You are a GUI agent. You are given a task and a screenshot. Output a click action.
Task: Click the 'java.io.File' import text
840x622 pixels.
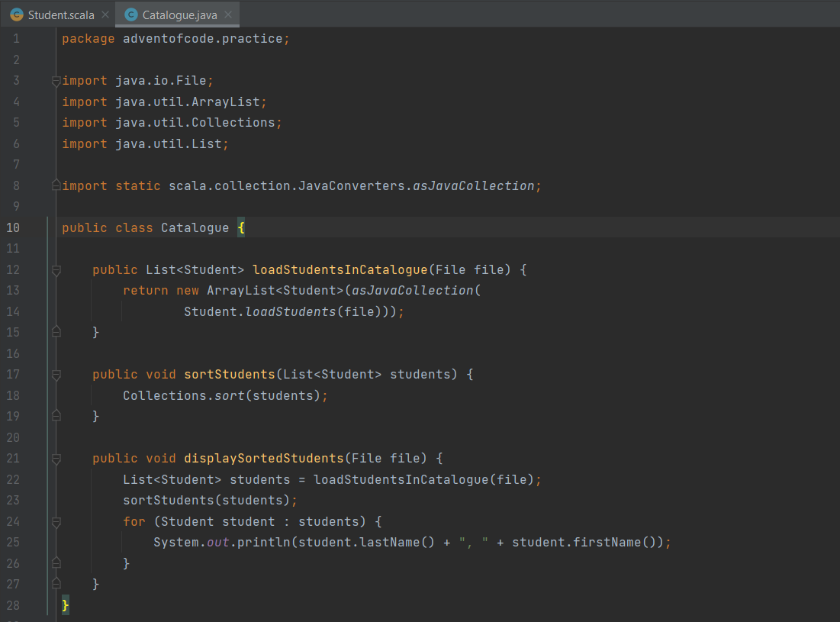161,80
